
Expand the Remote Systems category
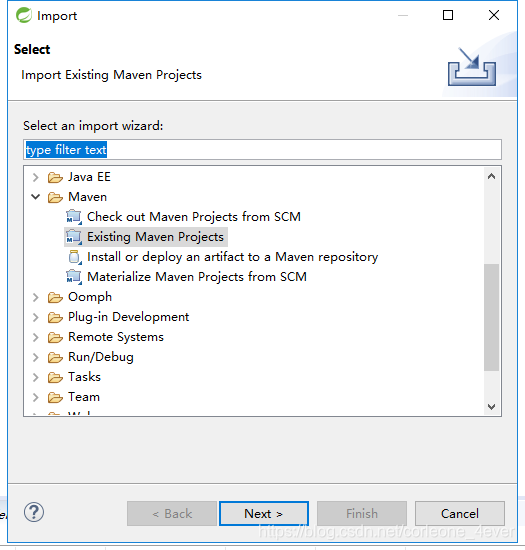(x=35, y=337)
